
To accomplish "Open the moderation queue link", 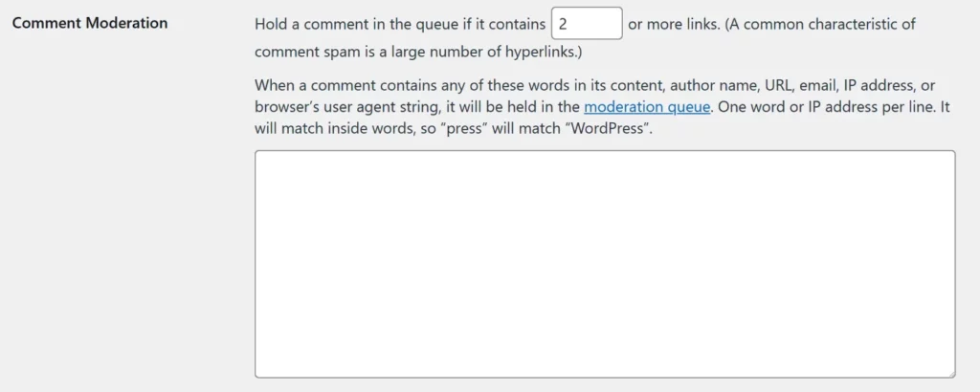I will [647, 107].
